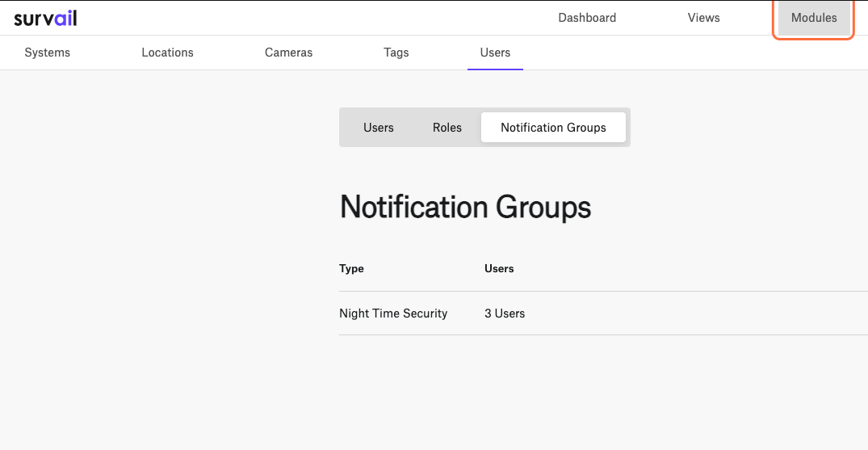
Task: Choose Roles in the segmented control
Action: pos(447,128)
